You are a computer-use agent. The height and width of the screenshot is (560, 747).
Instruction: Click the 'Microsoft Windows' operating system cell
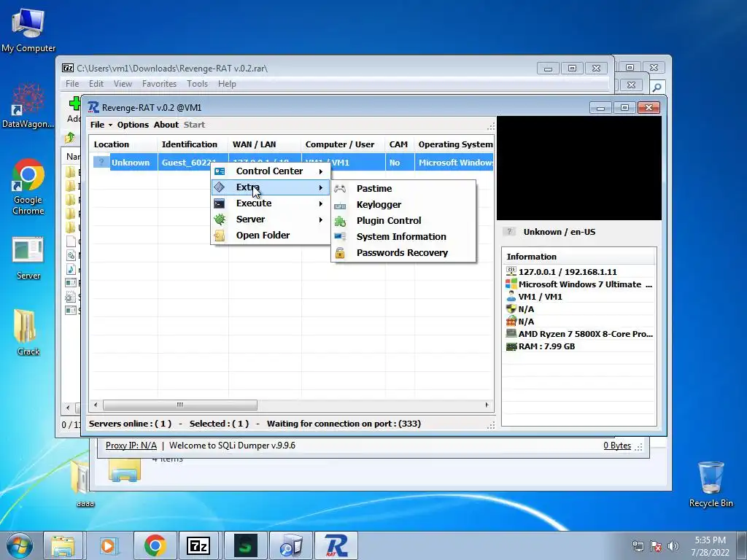click(454, 163)
